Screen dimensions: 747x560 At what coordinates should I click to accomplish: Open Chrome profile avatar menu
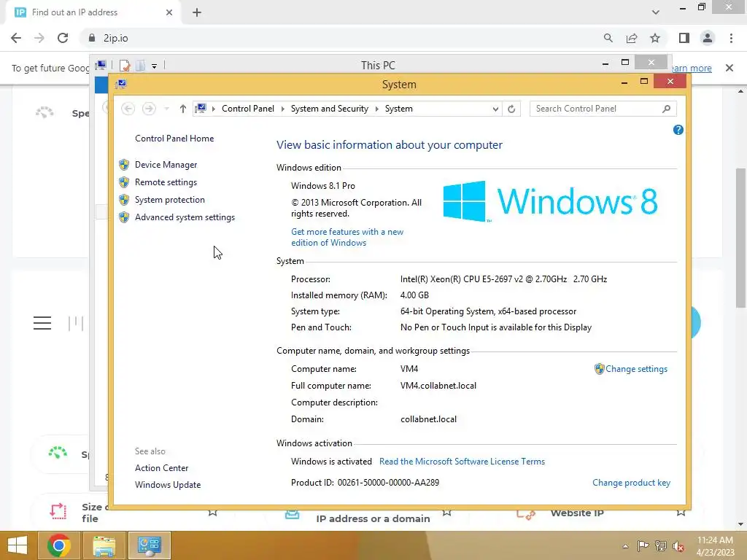tap(708, 38)
